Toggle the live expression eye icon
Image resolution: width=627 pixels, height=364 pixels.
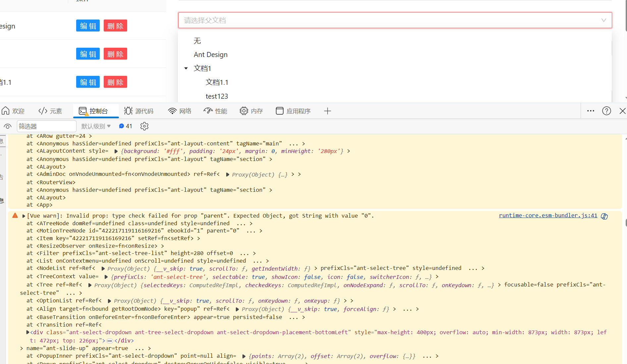coord(8,126)
